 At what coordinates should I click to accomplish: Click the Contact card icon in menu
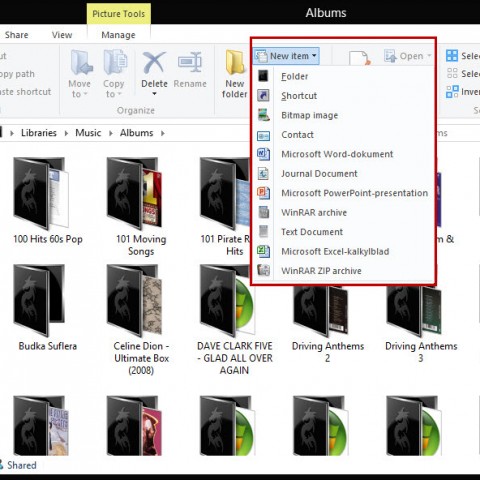point(263,135)
